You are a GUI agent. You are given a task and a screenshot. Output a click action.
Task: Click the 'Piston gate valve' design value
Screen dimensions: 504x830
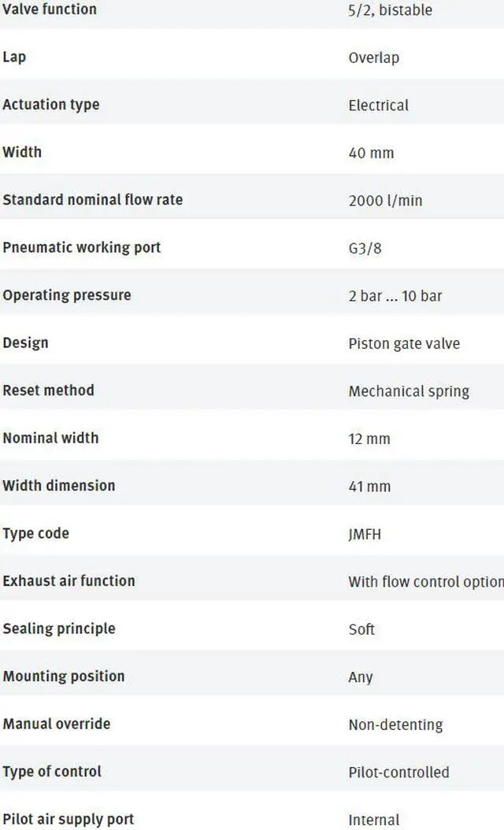pos(404,343)
